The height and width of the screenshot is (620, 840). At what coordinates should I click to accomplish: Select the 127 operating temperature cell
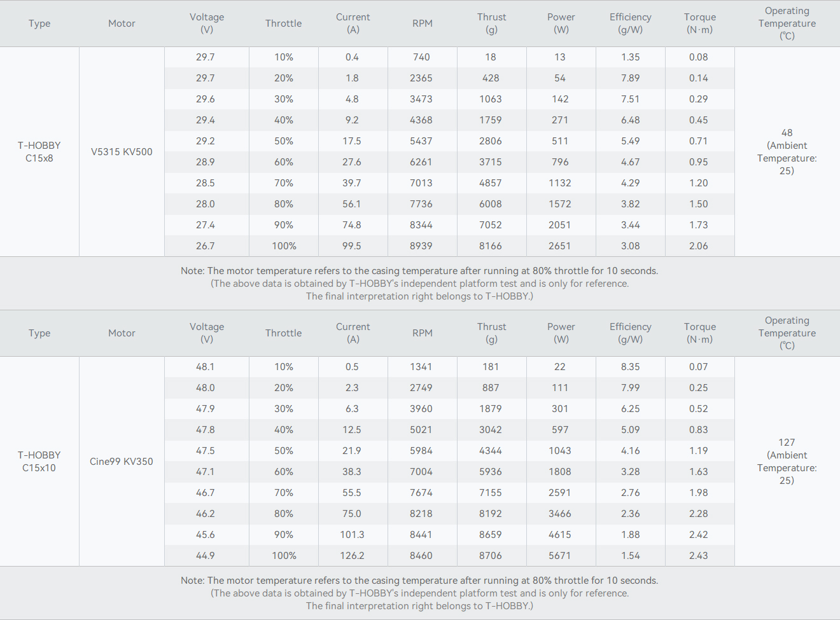pyautogui.click(x=787, y=461)
